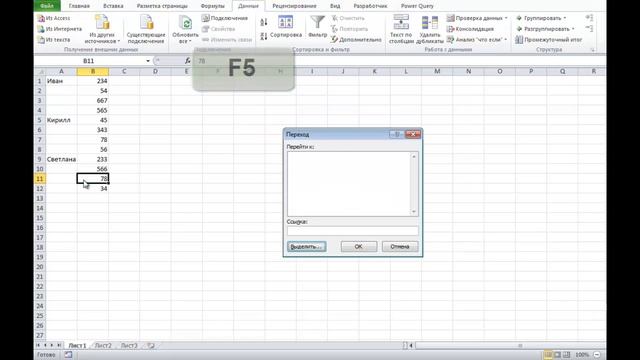The height and width of the screenshot is (360, 640).
Task: Switch to Page Layout (Разметка страницы) tab
Action: pos(162,6)
